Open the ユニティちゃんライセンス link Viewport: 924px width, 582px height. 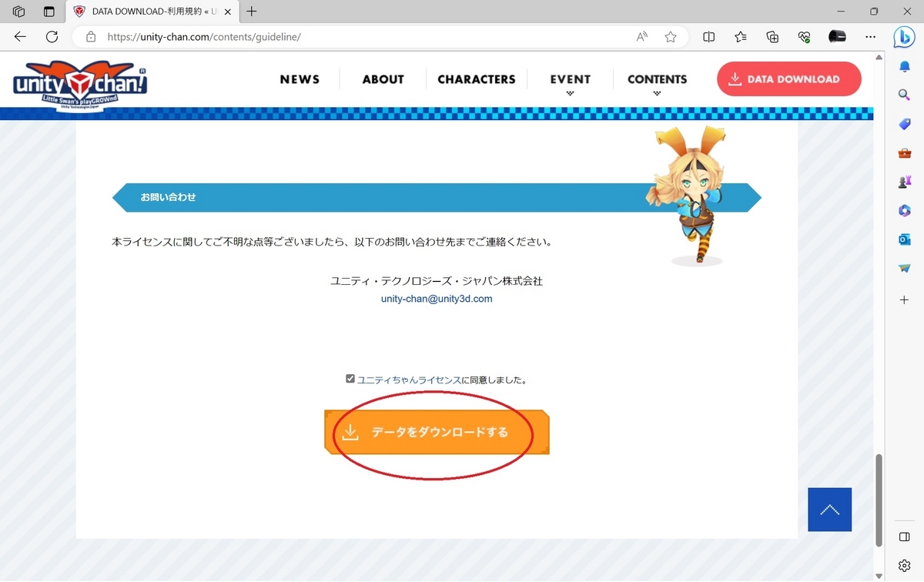point(409,380)
